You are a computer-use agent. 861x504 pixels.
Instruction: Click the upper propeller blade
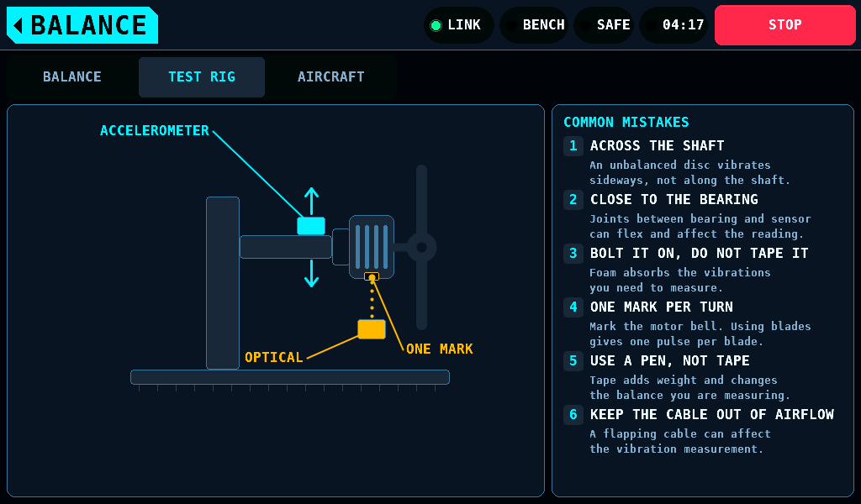(421, 198)
